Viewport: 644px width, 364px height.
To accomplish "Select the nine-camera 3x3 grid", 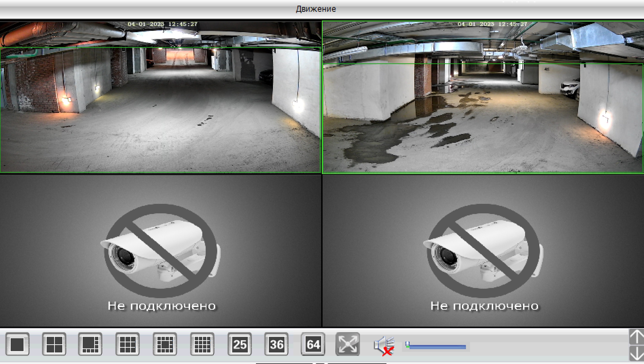I will click(127, 344).
